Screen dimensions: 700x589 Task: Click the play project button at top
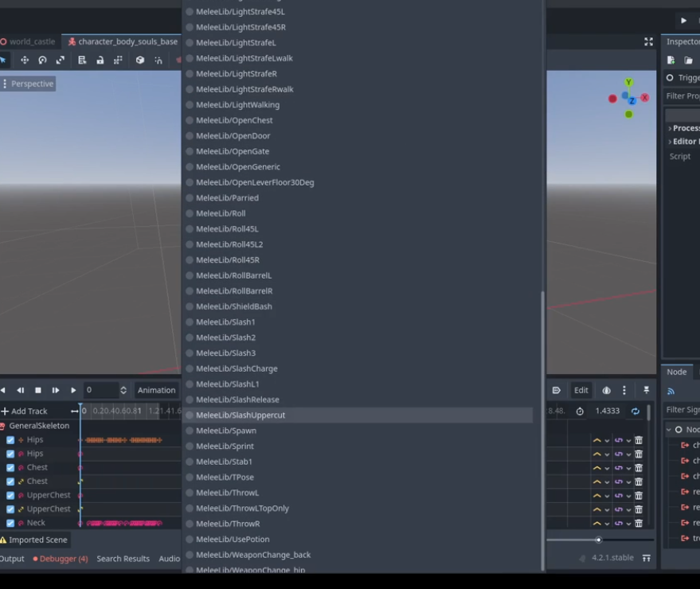point(683,21)
